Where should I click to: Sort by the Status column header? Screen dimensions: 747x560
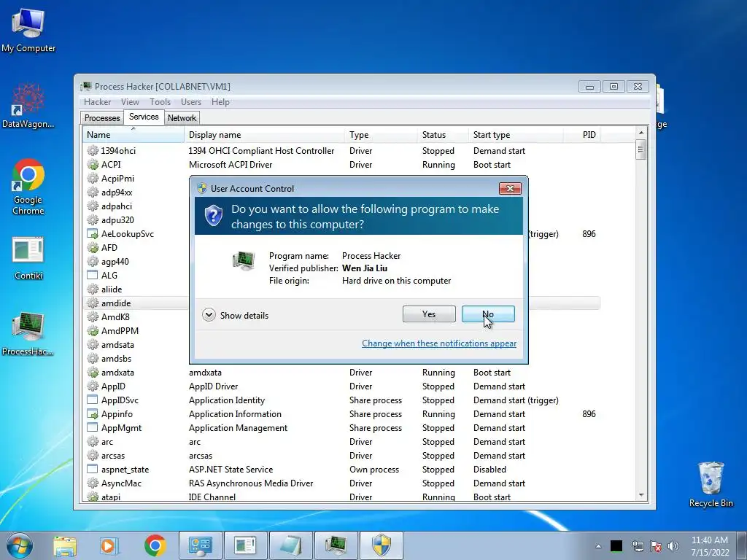tap(443, 135)
